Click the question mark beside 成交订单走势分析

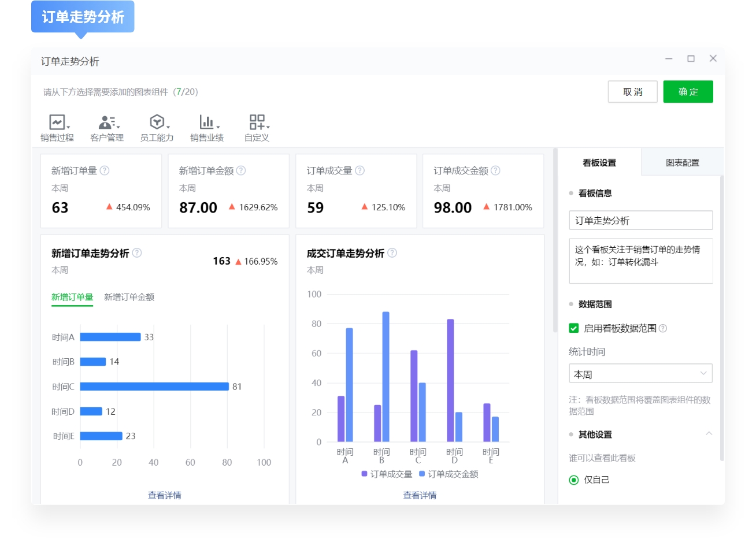tap(391, 252)
